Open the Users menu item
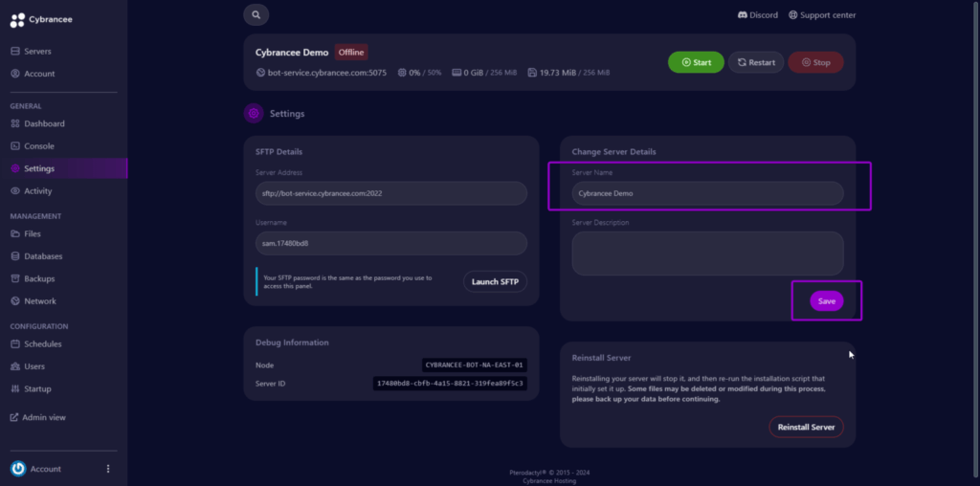The image size is (980, 486). (x=34, y=366)
